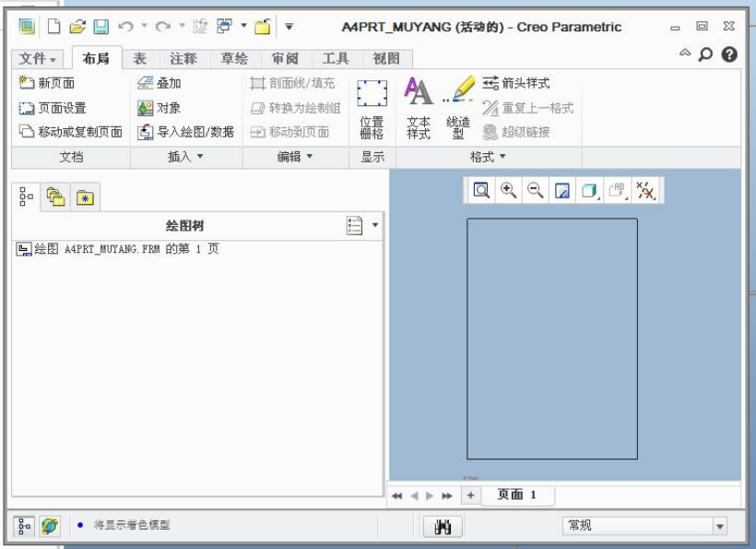Select the model tree navigator tab

pos(26,197)
